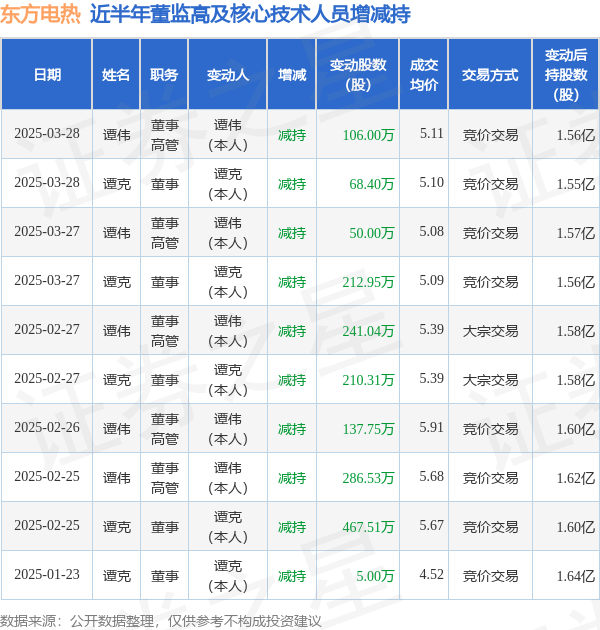Click average price 5.10
Image resolution: width=600 pixels, height=630 pixels.
point(432,182)
